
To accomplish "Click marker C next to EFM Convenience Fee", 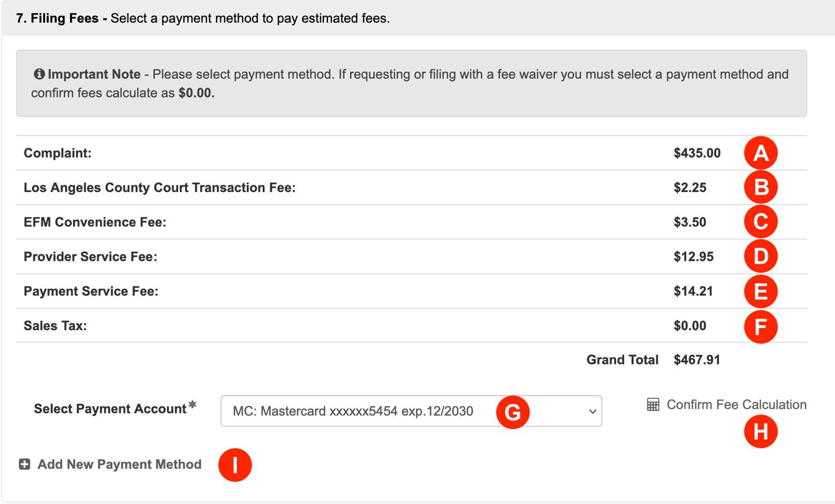I will click(760, 222).
